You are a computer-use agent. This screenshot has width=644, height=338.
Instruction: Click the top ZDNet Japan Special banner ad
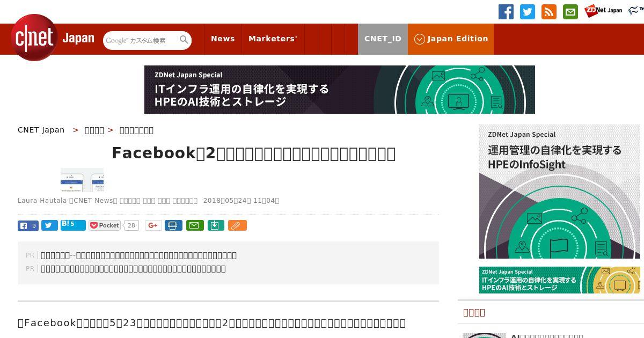tap(340, 90)
